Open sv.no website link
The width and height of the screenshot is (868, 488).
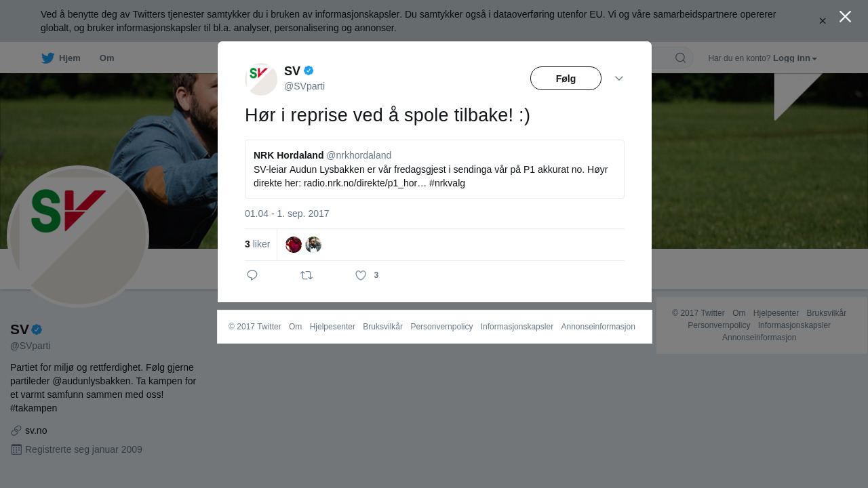[x=36, y=430]
